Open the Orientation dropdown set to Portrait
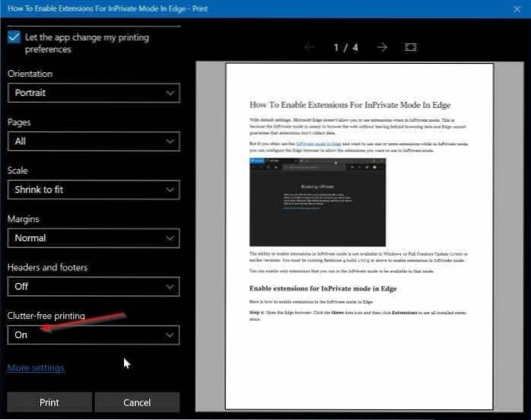Screen dimensions: 531x420 (94, 93)
